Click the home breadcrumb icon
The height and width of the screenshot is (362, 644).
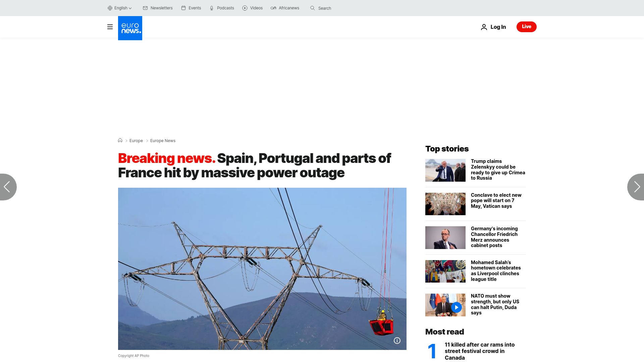click(120, 140)
